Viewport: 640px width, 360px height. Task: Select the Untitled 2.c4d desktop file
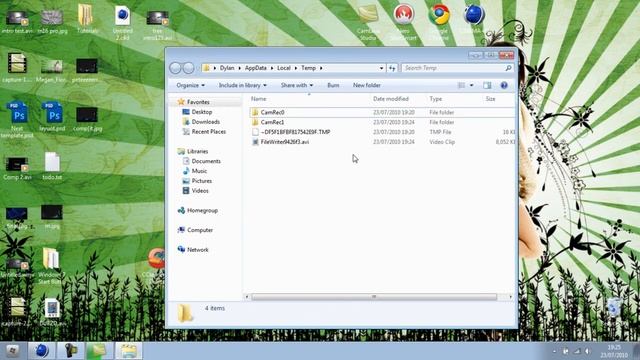pyautogui.click(x=122, y=22)
